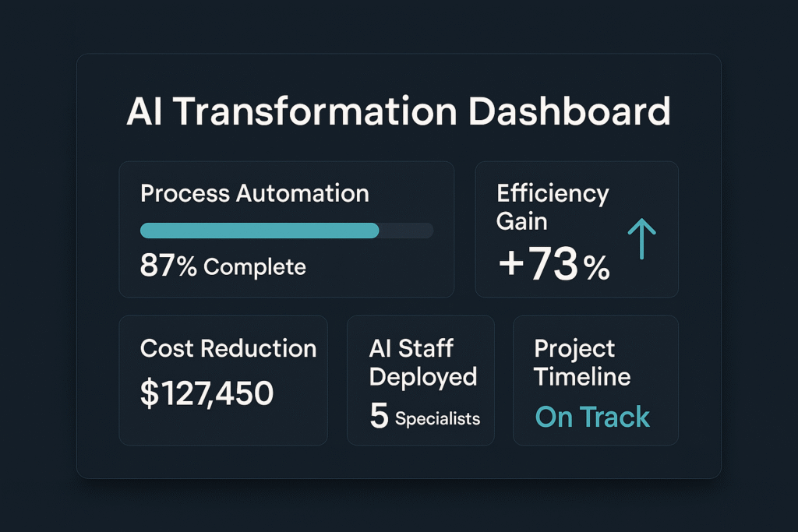Image resolution: width=798 pixels, height=532 pixels.
Task: Click the word Gain in Efficiency card
Action: pos(521,222)
